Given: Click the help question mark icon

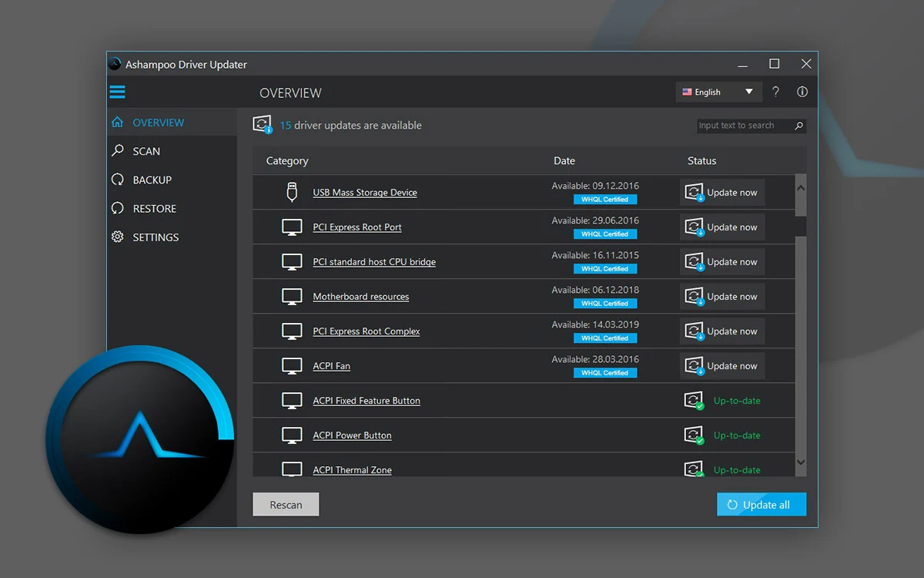Looking at the screenshot, I should click(775, 92).
